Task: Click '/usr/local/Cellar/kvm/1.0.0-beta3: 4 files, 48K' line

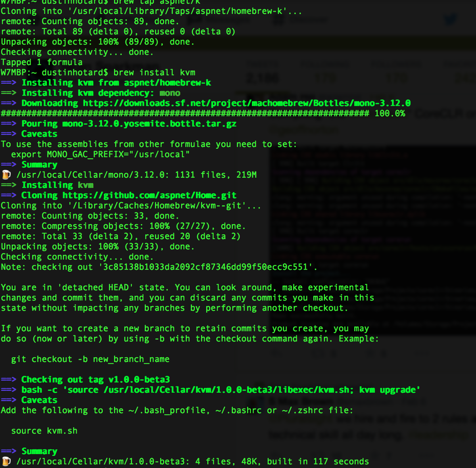Action: click(x=192, y=461)
